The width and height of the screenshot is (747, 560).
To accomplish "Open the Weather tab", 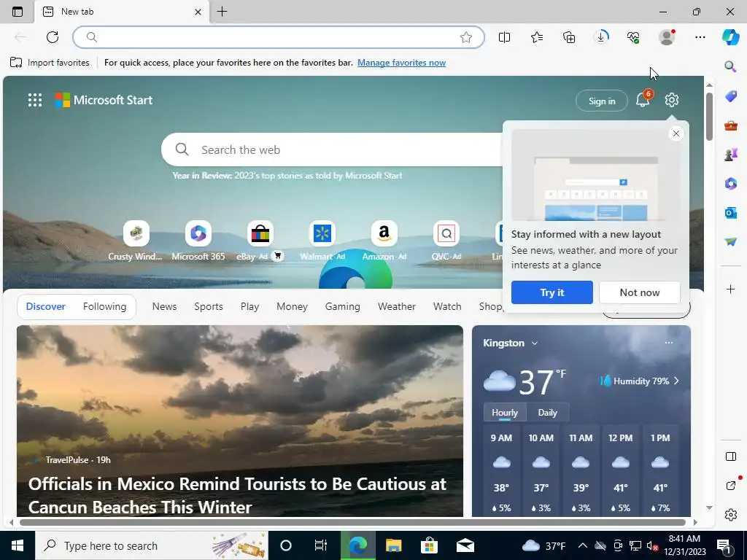I will 396,306.
